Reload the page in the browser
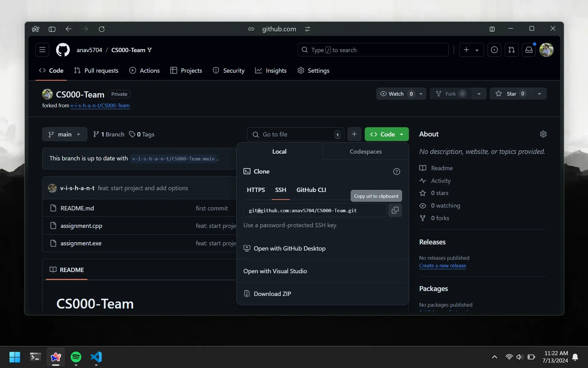 tap(102, 29)
